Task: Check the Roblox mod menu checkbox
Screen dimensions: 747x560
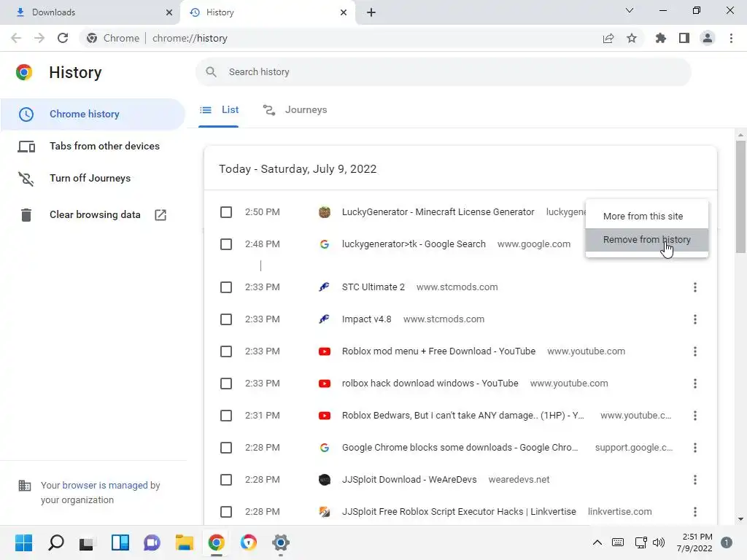Action: pos(226,351)
